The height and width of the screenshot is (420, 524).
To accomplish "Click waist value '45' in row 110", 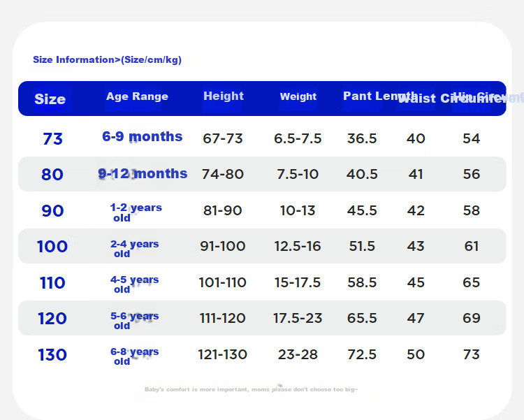I will pos(416,282).
